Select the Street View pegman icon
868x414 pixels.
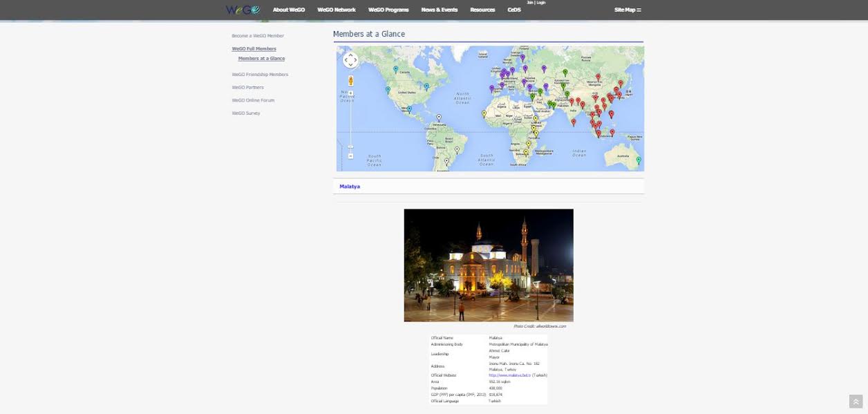tap(350, 80)
